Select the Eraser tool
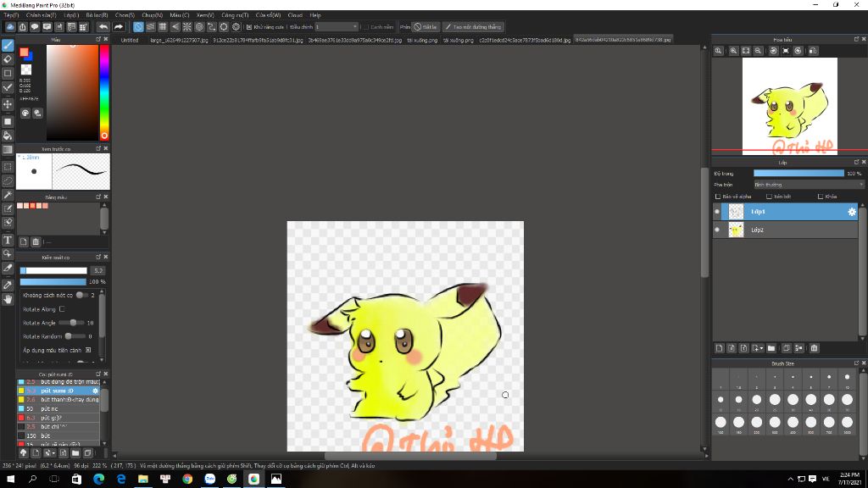868x488 pixels. coord(8,59)
